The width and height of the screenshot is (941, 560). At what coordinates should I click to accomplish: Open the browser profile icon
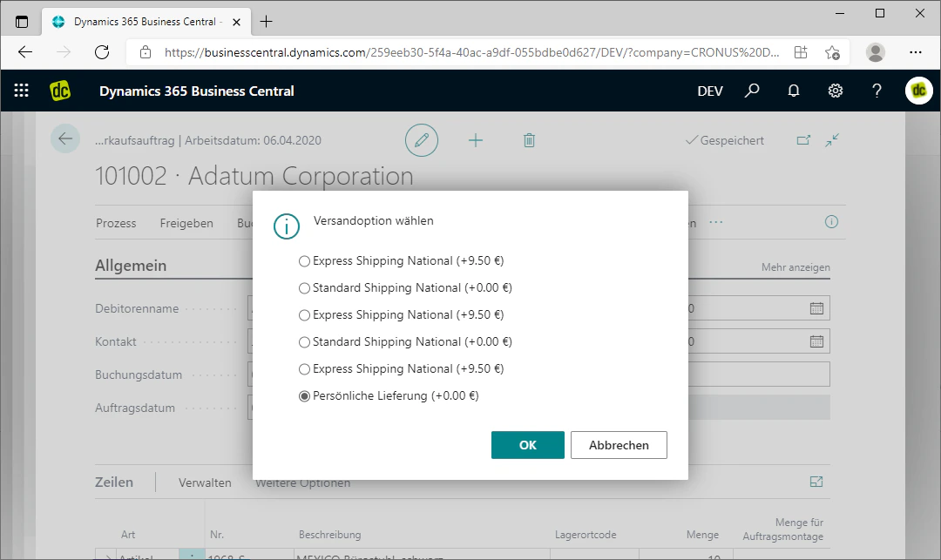[876, 52]
